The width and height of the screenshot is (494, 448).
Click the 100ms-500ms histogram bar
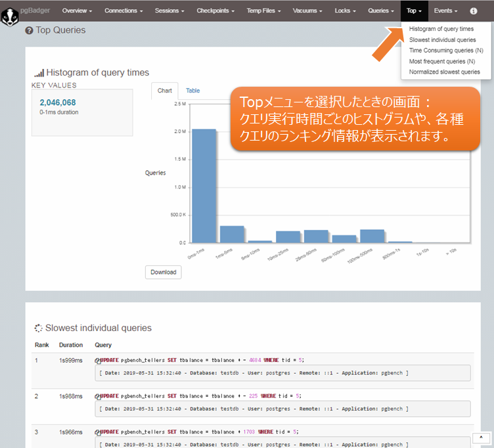pyautogui.click(x=372, y=236)
